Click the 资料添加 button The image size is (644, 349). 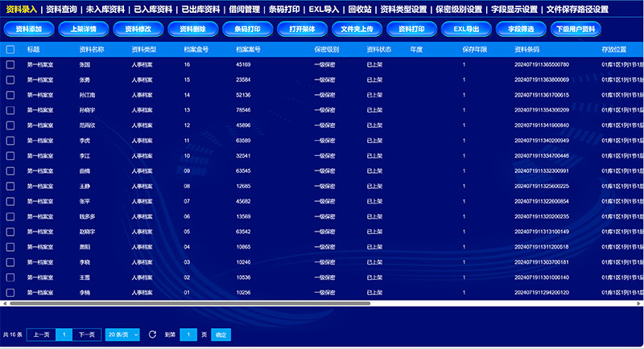click(x=29, y=28)
